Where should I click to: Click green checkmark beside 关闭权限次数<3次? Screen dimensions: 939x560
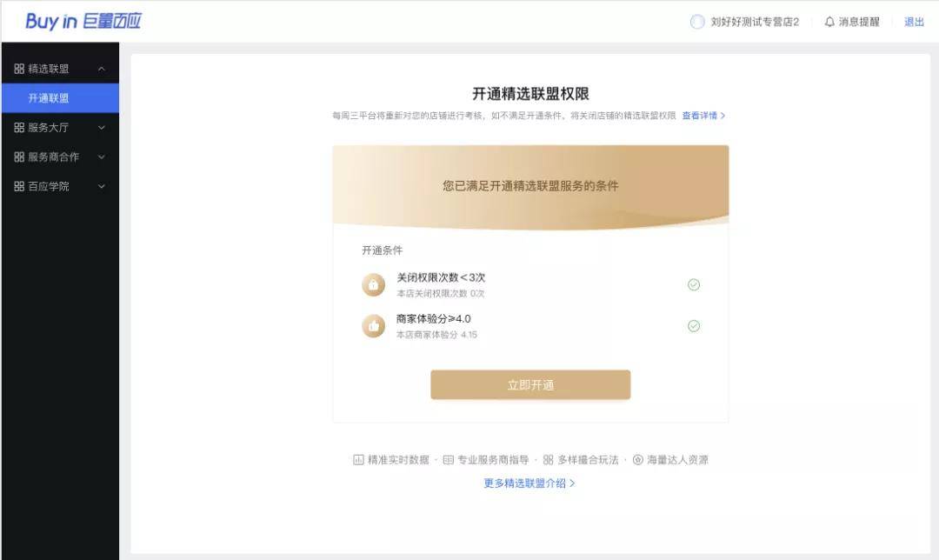pyautogui.click(x=694, y=284)
